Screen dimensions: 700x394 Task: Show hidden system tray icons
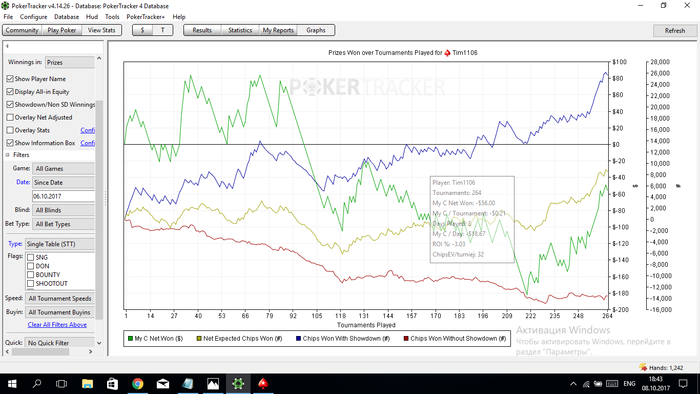(573, 384)
